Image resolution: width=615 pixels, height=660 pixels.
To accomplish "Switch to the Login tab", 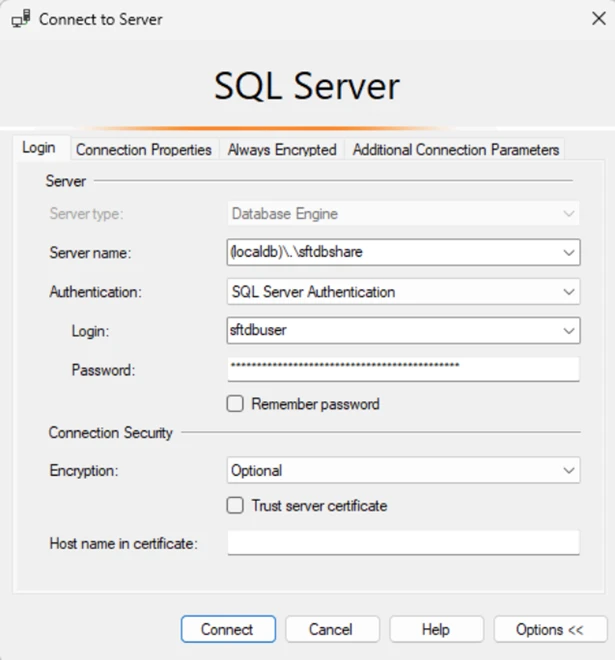I will [x=39, y=148].
